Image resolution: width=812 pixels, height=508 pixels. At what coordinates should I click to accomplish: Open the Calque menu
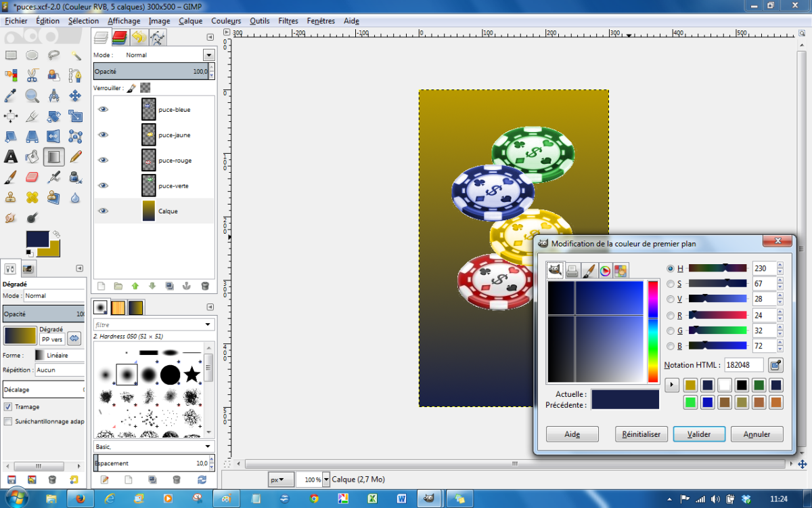(191, 21)
